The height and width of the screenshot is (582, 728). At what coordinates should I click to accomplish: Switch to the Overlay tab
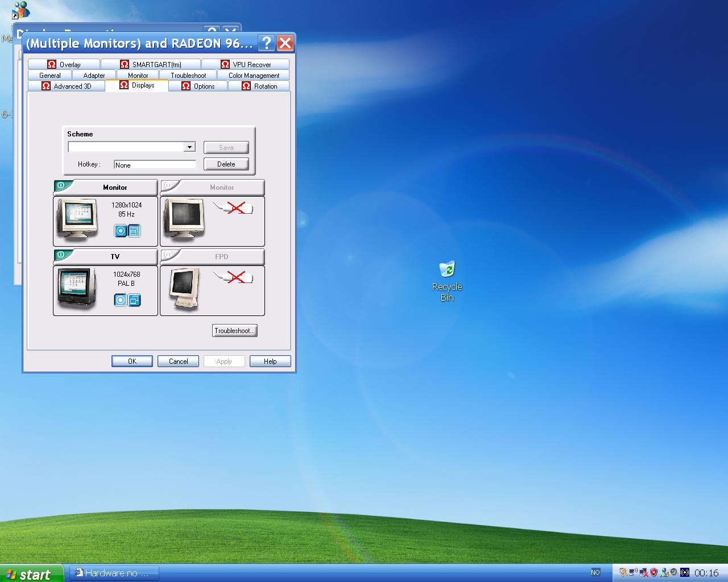click(x=64, y=64)
